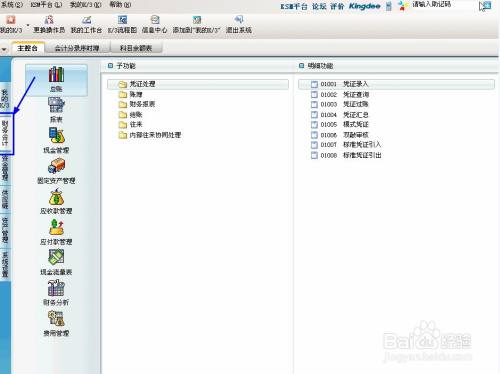The image size is (500, 374).
Task: Select the 我的K/3 vertical sidebar tab
Action: click(x=5, y=98)
